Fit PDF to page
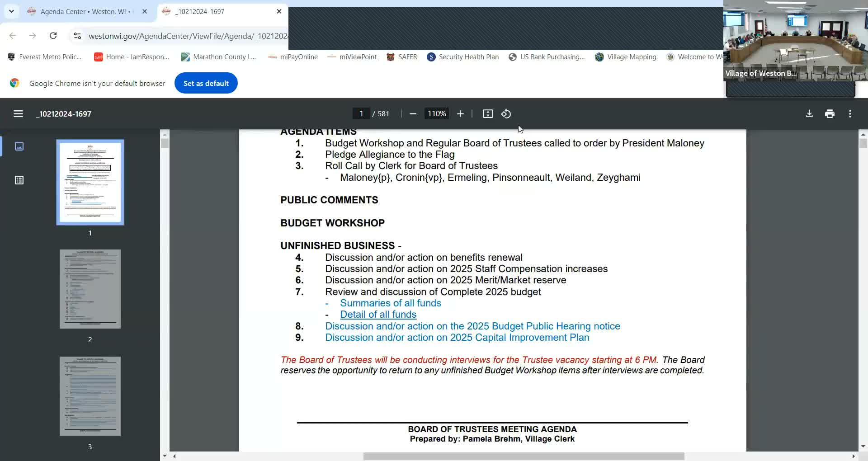Screen dimensions: 868x461 click(x=488, y=114)
